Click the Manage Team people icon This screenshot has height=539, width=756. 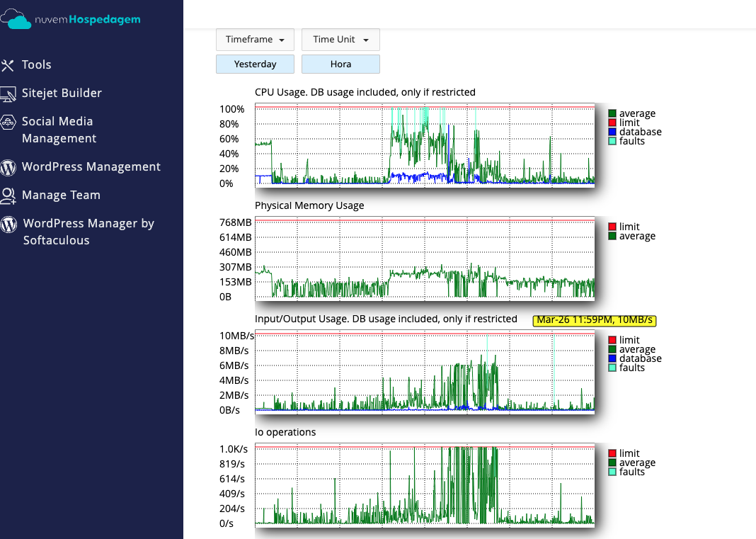8,195
